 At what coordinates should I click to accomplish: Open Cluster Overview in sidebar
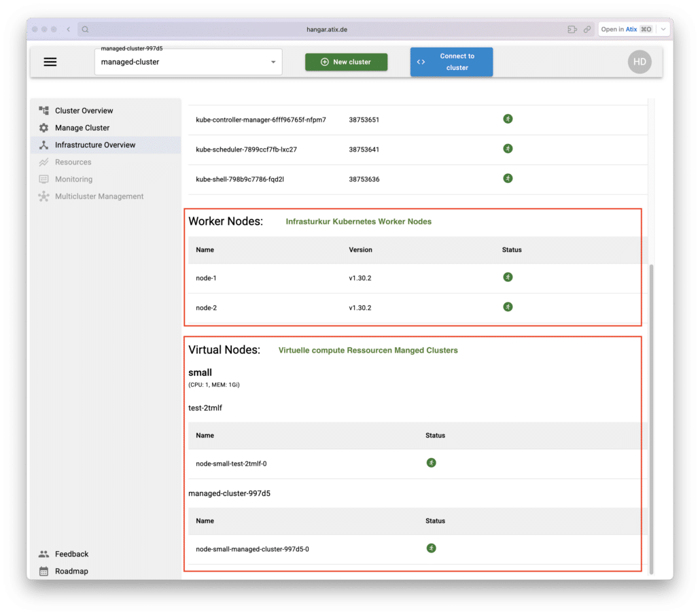pyautogui.click(x=84, y=111)
